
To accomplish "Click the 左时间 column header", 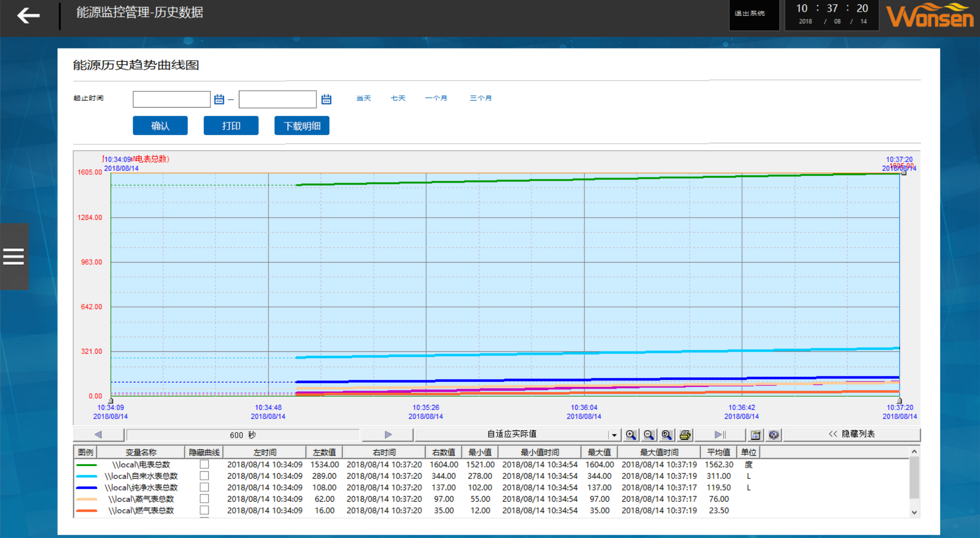I will (x=265, y=452).
